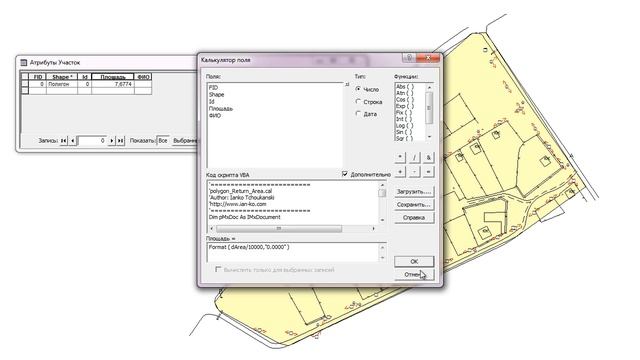
Task: Click the Dim pMxDoc As IMxDocument line
Action: (x=244, y=217)
